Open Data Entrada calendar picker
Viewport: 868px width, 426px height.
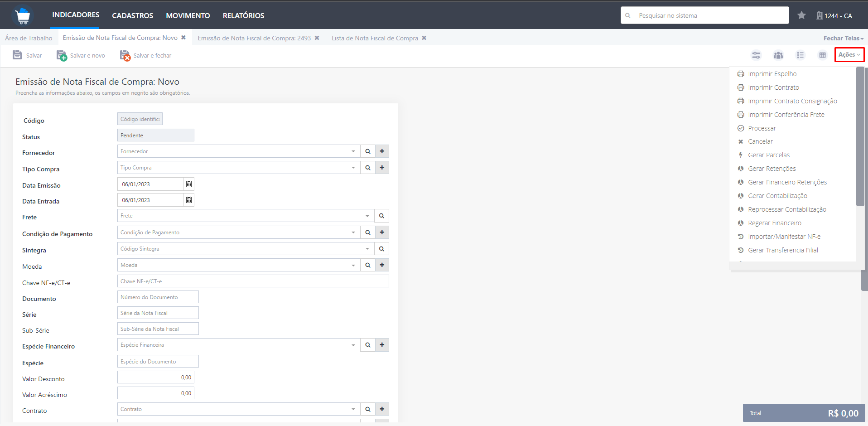[x=189, y=200]
